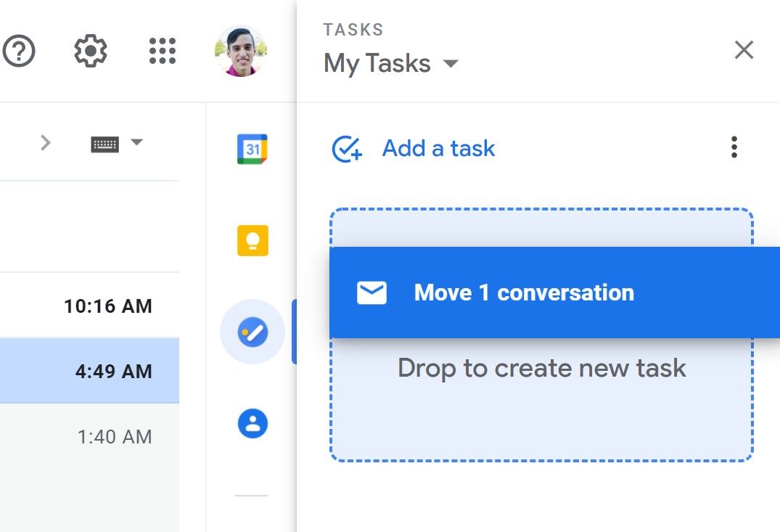Screen dimensions: 780x532
Task: Click the envelope icon on the drag banner
Action: 371,292
